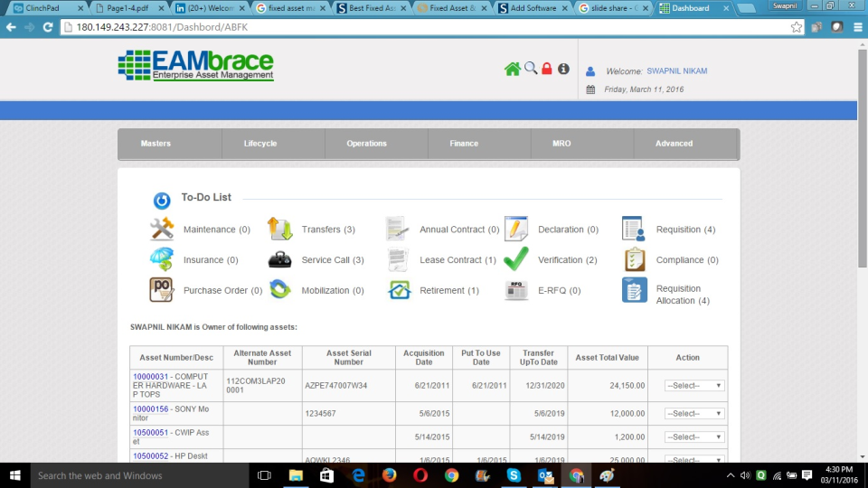Open the MRO menu
Viewport: 868px width, 488px height.
(x=561, y=144)
